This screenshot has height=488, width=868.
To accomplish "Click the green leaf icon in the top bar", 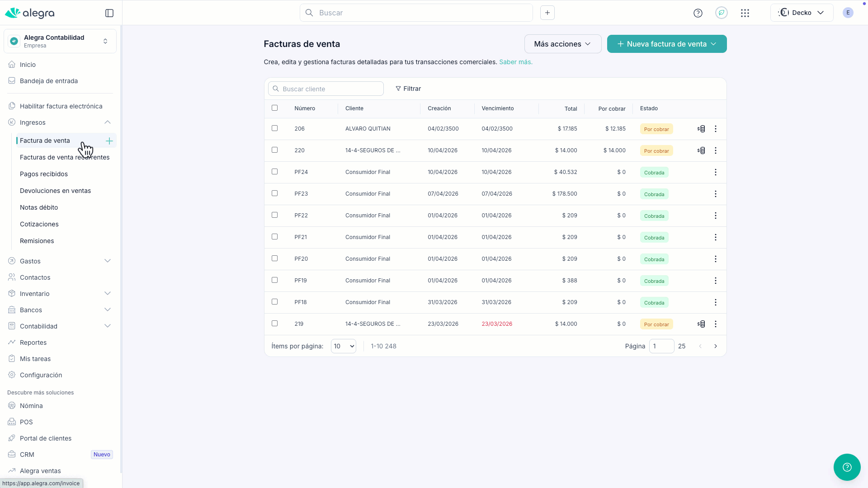I will [721, 13].
